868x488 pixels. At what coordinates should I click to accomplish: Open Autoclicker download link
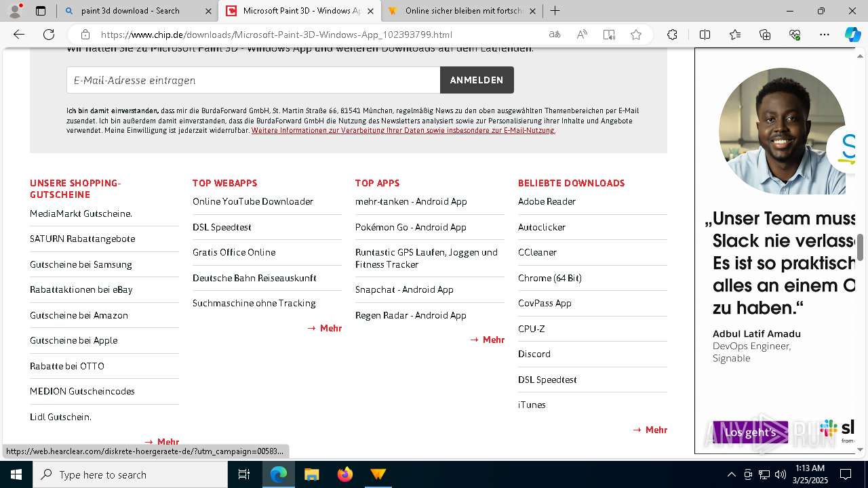(x=542, y=227)
